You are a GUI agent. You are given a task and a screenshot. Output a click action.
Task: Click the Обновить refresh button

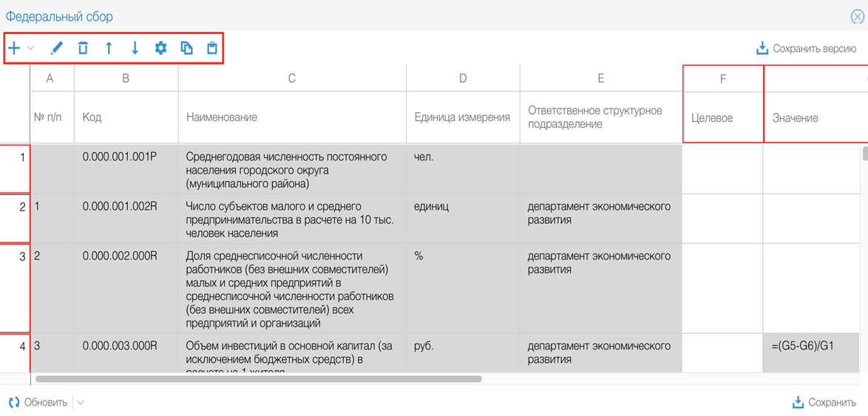38,403
